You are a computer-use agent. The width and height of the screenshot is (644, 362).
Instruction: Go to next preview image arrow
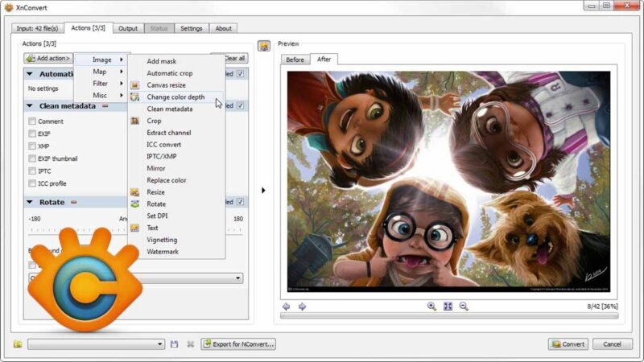(x=303, y=306)
